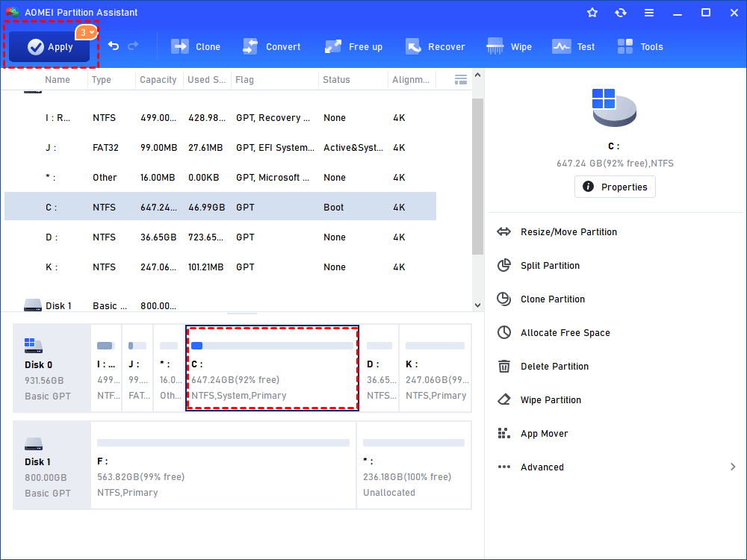This screenshot has height=560, width=747.
Task: Click the Resize/Move Partition icon
Action: pos(504,232)
